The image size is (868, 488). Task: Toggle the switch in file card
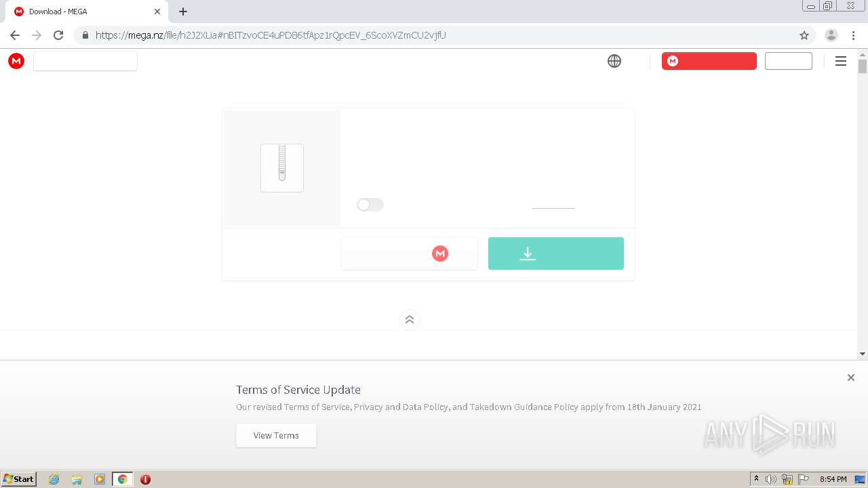(x=370, y=205)
